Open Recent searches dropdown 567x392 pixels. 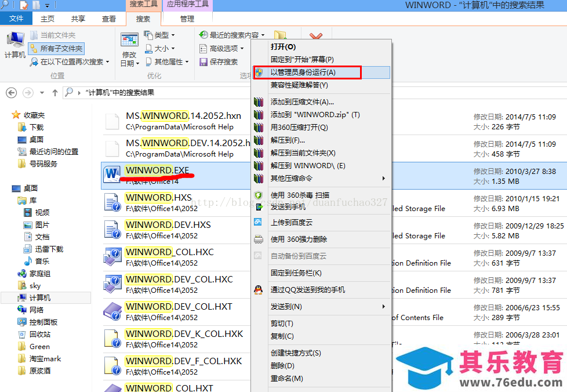point(232,35)
